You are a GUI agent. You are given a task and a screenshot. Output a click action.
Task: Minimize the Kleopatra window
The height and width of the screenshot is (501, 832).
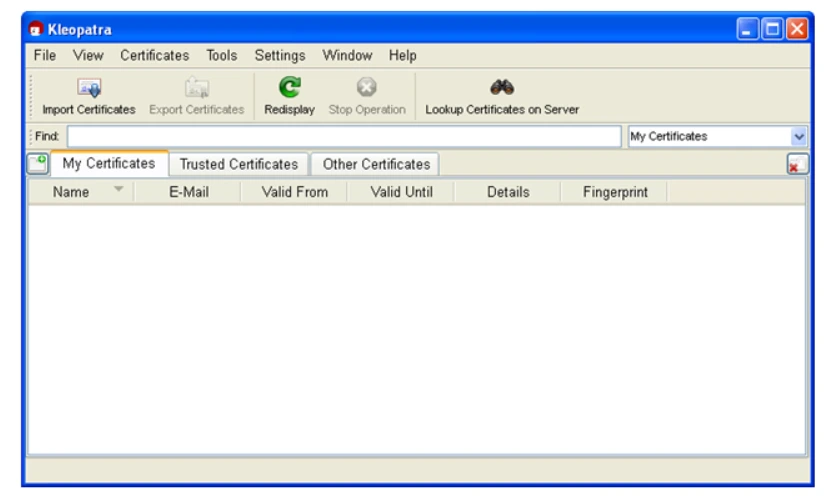coord(747,29)
